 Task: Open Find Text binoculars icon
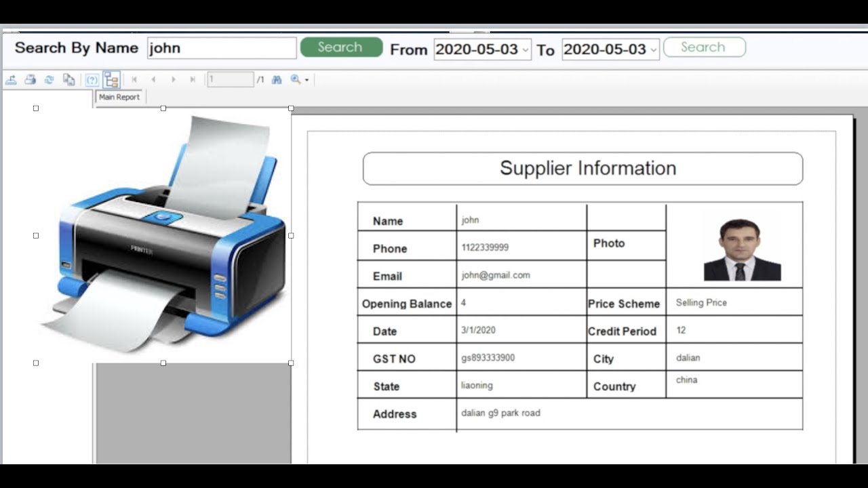click(277, 79)
